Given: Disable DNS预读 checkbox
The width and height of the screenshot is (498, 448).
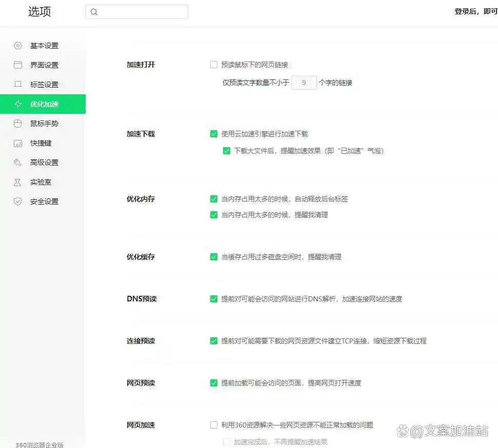Looking at the screenshot, I should point(214,299).
